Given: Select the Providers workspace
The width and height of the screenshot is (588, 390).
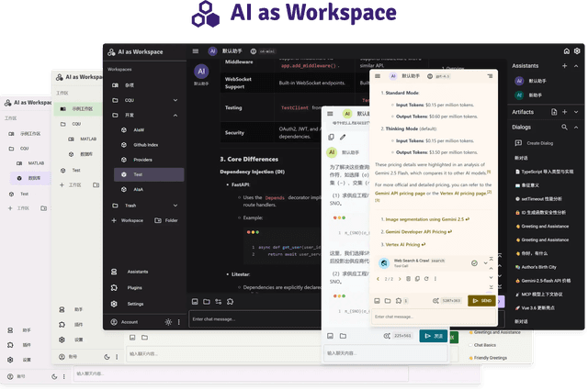Looking at the screenshot, I should pyautogui.click(x=149, y=160).
